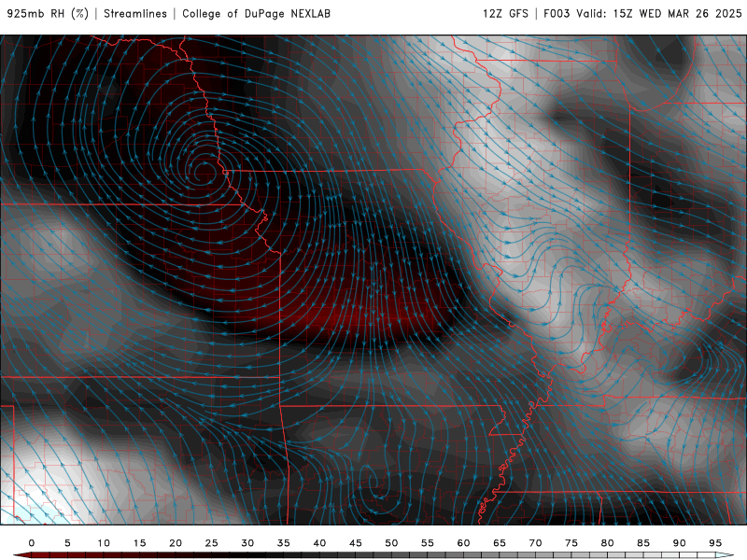Select the "F003" forecast hour text

[557, 14]
